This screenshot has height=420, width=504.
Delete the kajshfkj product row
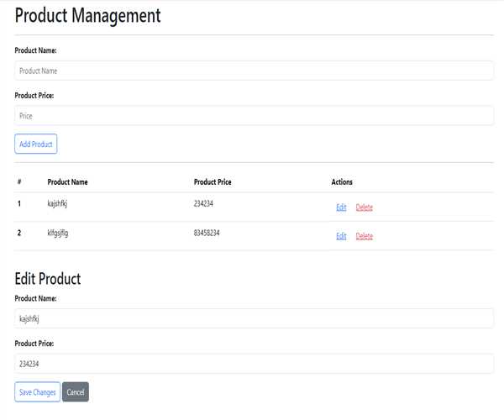364,207
